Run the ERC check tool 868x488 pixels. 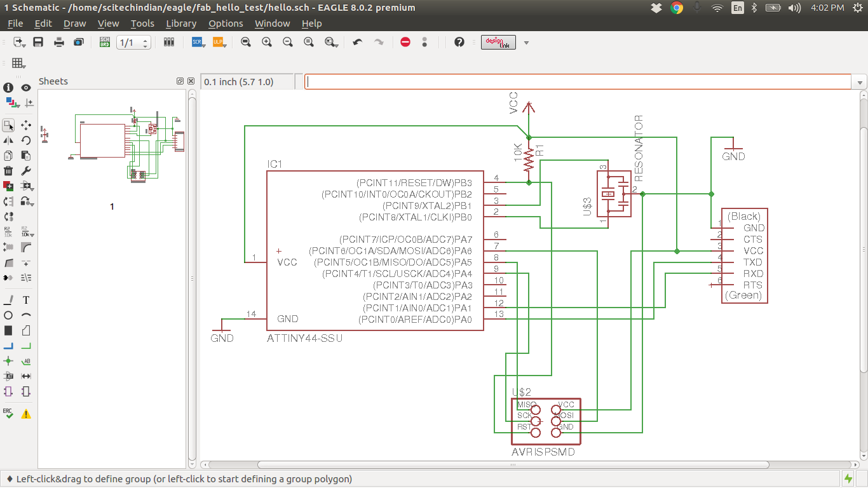[x=8, y=413]
